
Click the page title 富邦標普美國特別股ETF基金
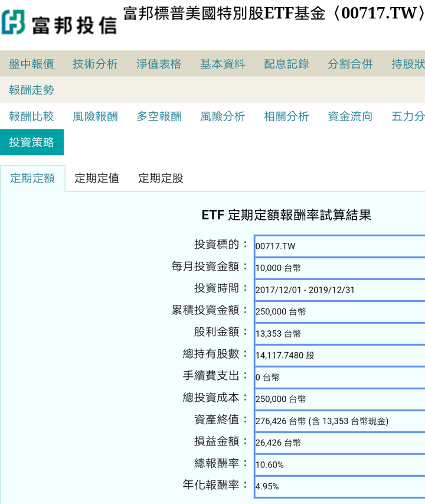224,14
